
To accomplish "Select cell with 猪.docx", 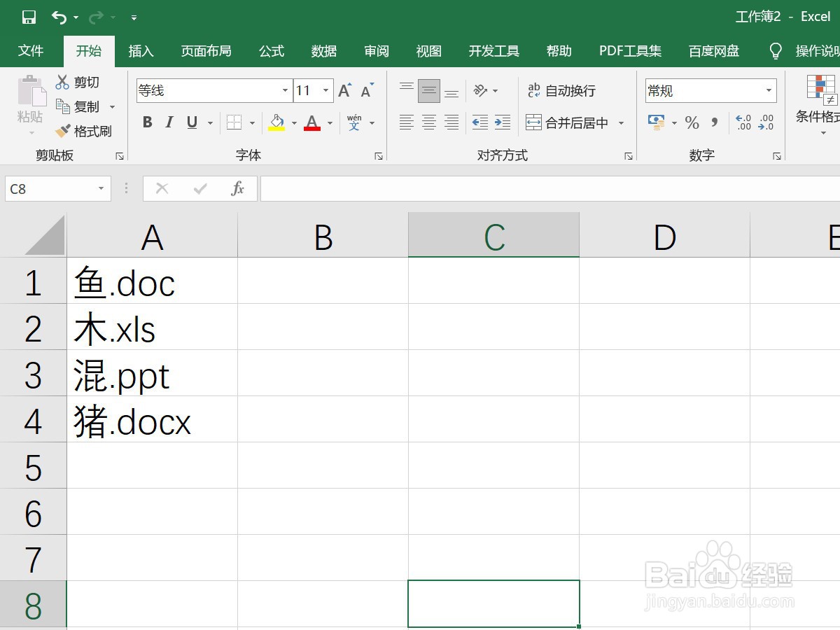I will (x=153, y=420).
